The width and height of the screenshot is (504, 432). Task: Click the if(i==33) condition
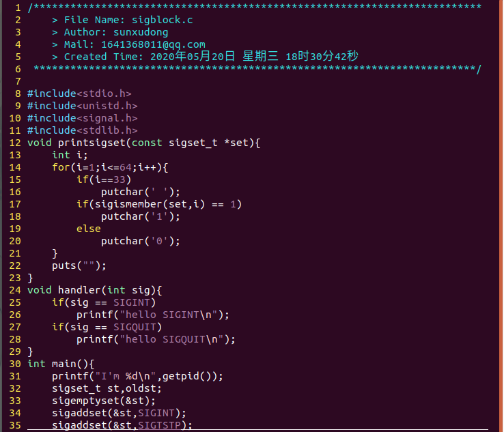point(104,179)
